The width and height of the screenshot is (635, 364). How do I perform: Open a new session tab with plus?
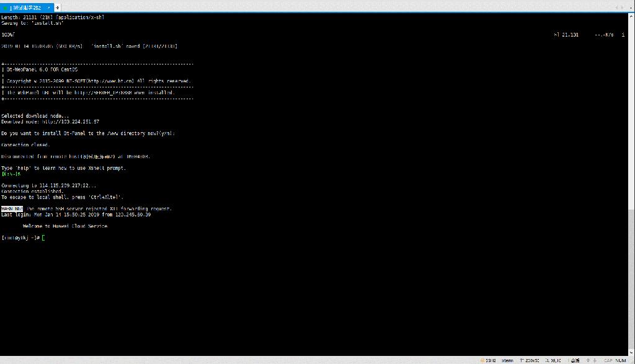58,7
